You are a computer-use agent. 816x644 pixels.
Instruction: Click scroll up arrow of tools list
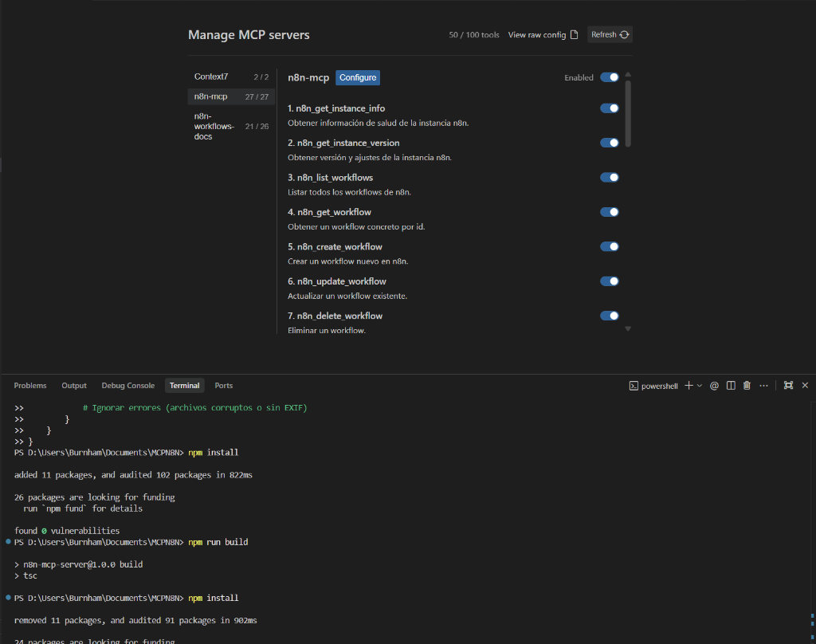click(628, 74)
